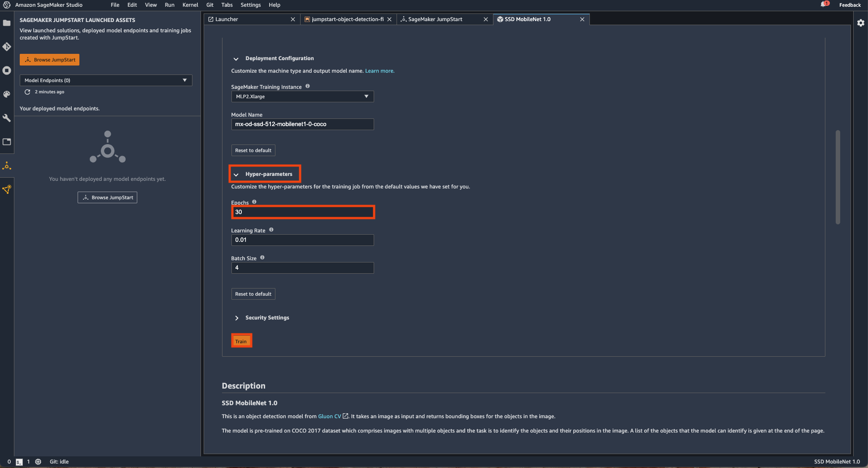Open the wrench tools sidebar icon
868x468 pixels.
(x=7, y=118)
